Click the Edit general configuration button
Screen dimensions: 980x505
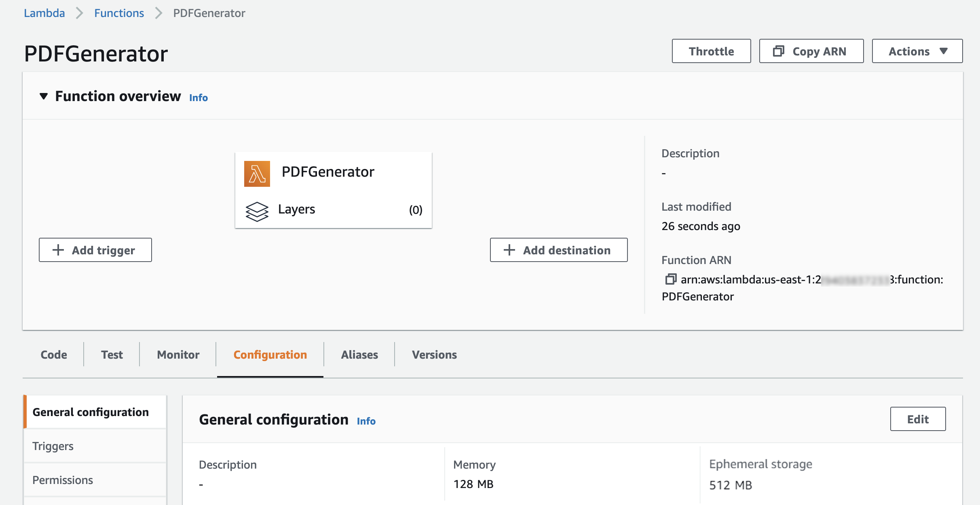click(x=918, y=419)
